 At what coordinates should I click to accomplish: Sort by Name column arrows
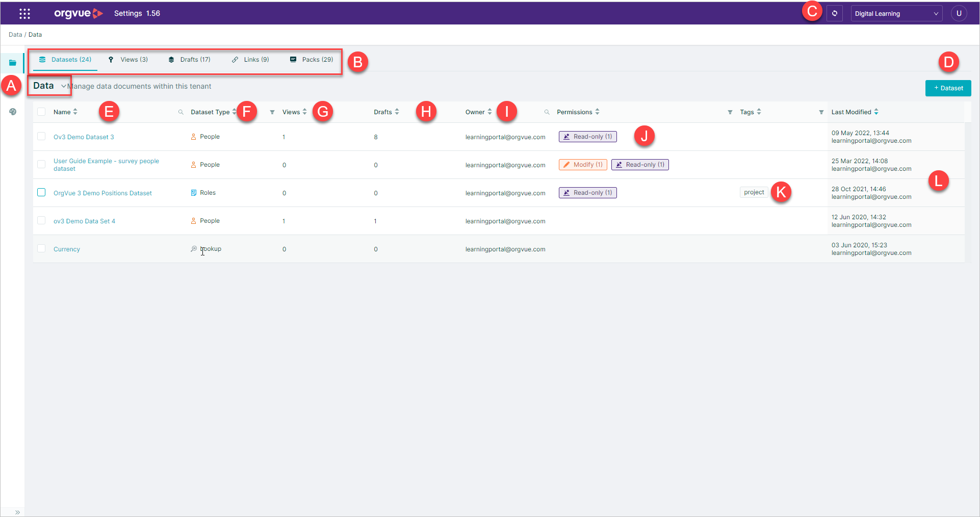pyautogui.click(x=75, y=112)
